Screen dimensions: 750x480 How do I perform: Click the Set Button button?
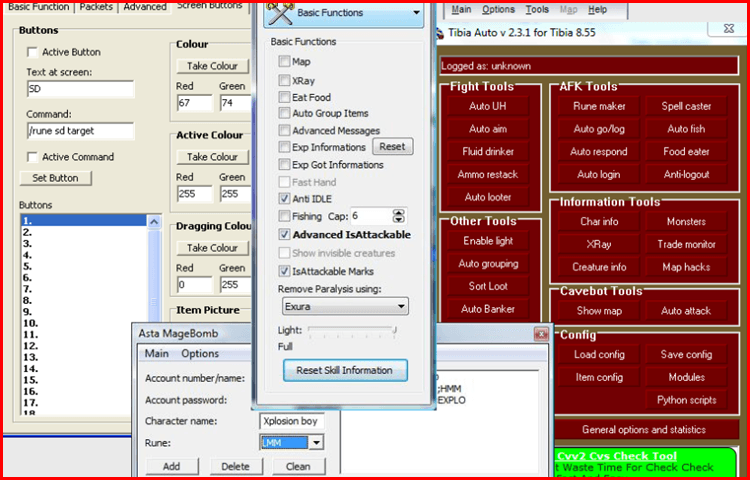[x=55, y=178]
